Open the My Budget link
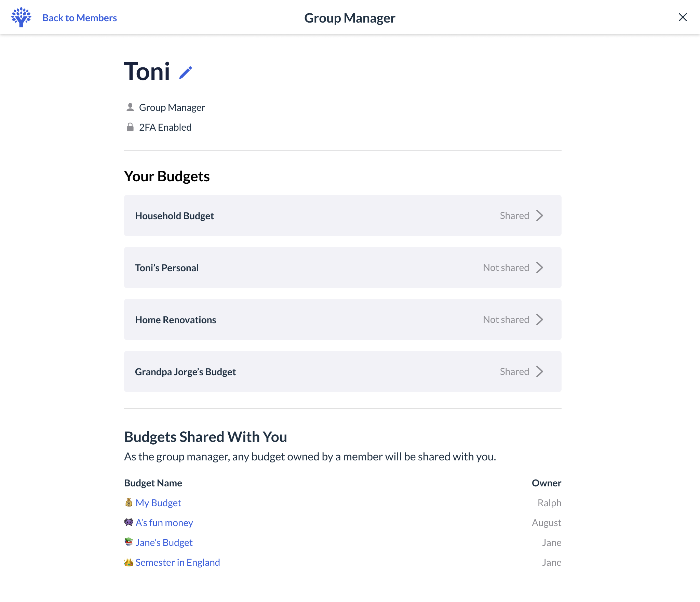The height and width of the screenshot is (602, 700). pyautogui.click(x=158, y=503)
